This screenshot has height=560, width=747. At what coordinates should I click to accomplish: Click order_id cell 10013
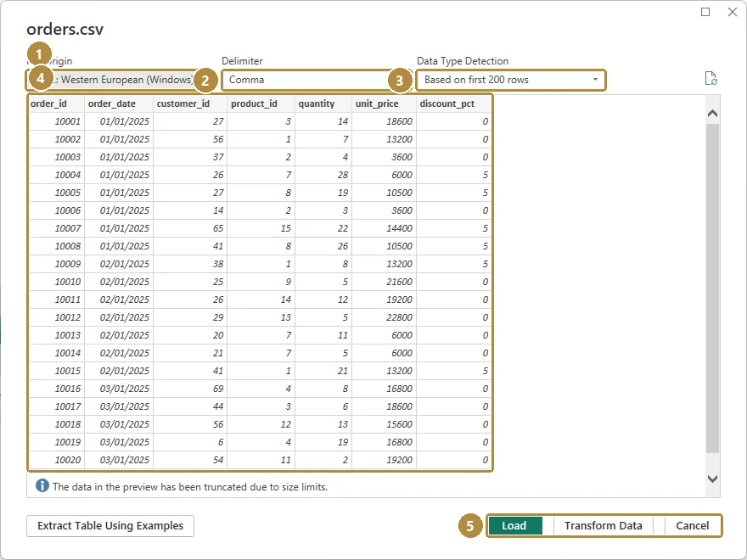(57, 335)
